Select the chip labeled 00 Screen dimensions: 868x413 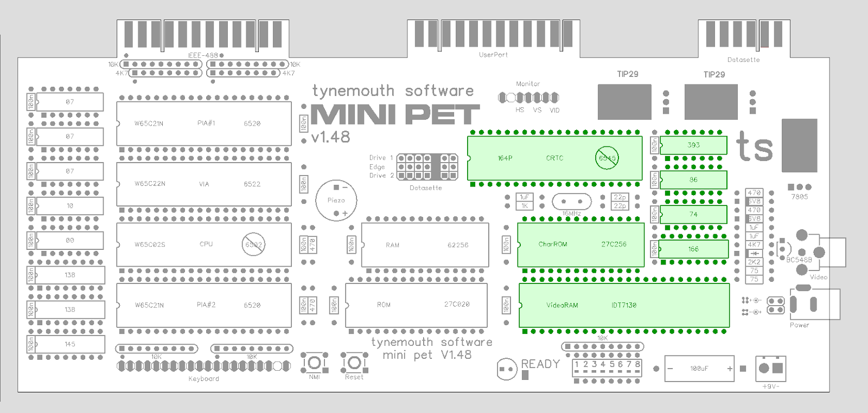coord(70,241)
